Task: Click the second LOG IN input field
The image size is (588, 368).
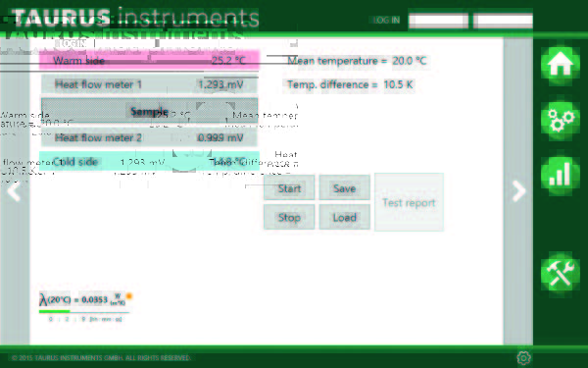Action: (x=503, y=21)
